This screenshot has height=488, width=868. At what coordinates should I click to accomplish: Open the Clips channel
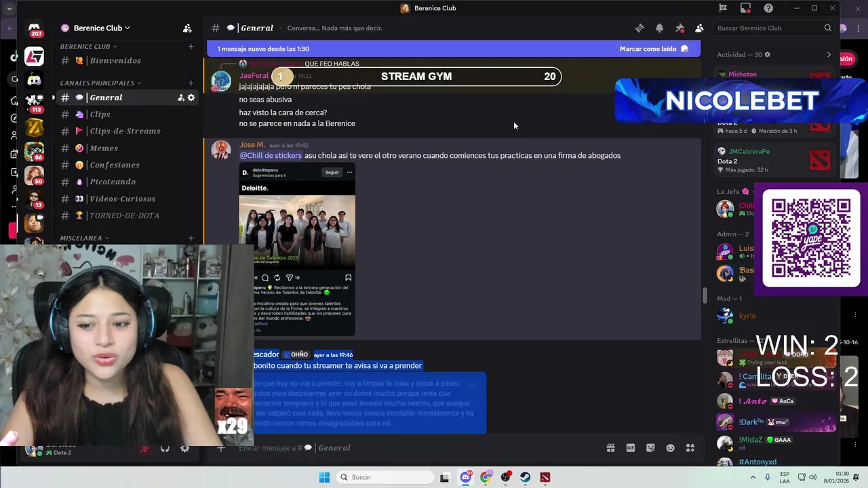click(x=126, y=115)
